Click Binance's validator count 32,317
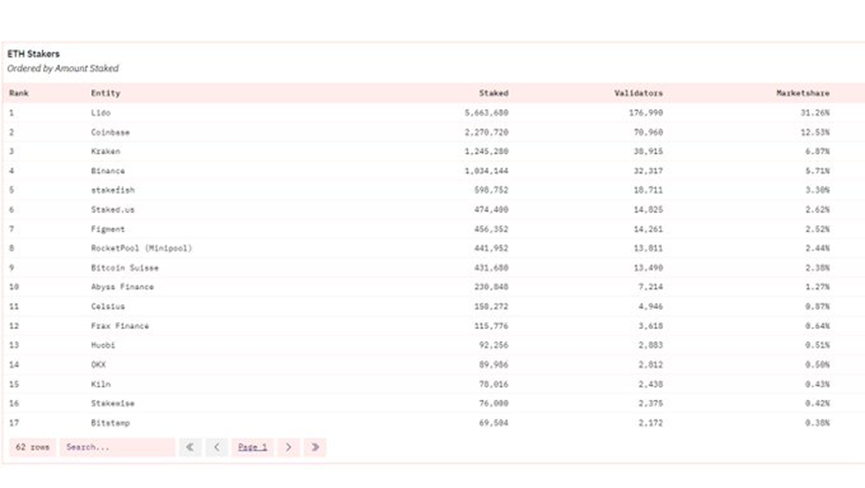Viewport: 865px width, 488px height. [648, 171]
